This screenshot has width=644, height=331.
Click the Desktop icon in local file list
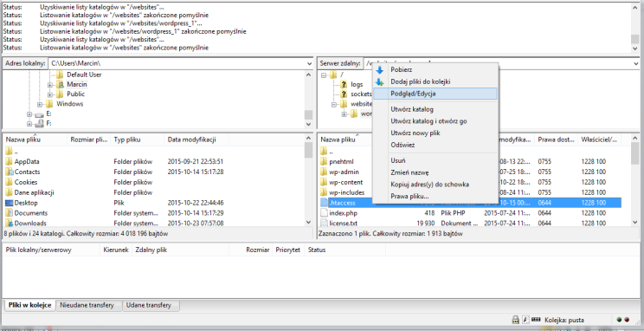point(9,203)
